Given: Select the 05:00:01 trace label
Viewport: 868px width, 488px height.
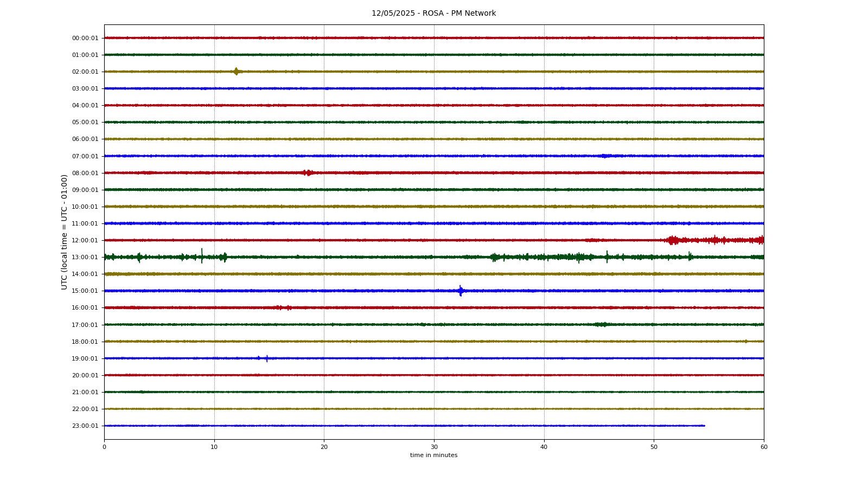Looking at the screenshot, I should pos(85,122).
